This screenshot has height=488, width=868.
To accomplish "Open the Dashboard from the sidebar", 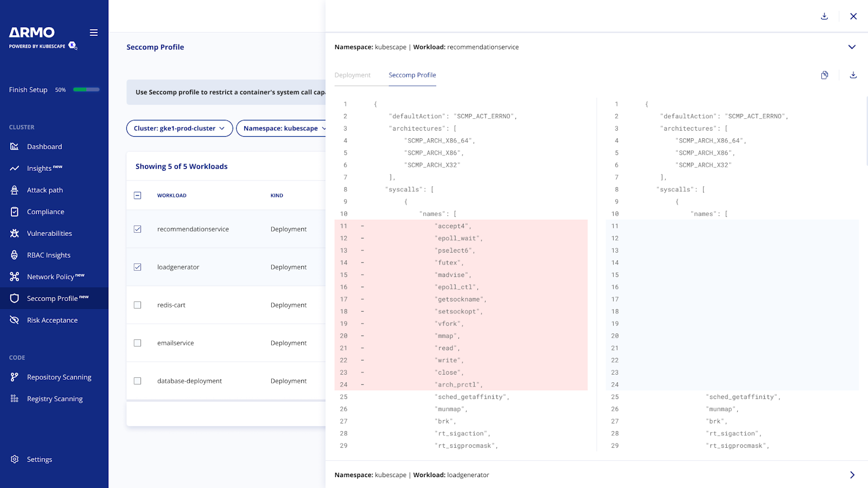I will coord(44,146).
